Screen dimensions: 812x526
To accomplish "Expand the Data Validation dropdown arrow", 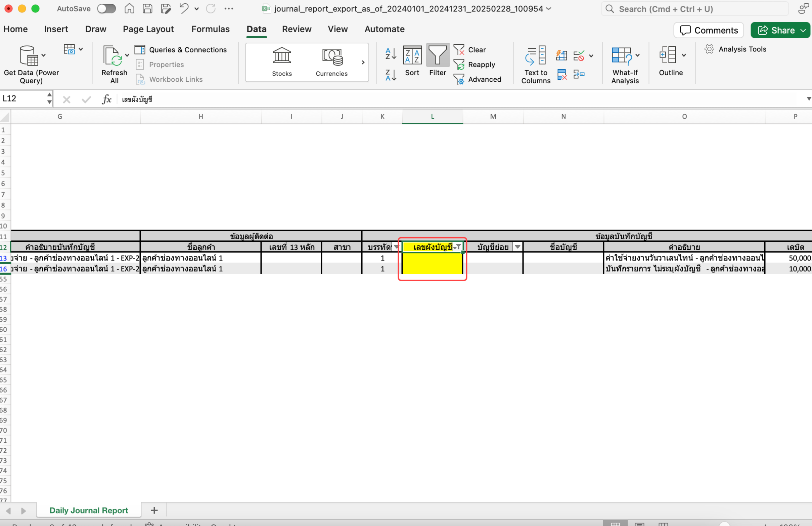I will (591, 56).
